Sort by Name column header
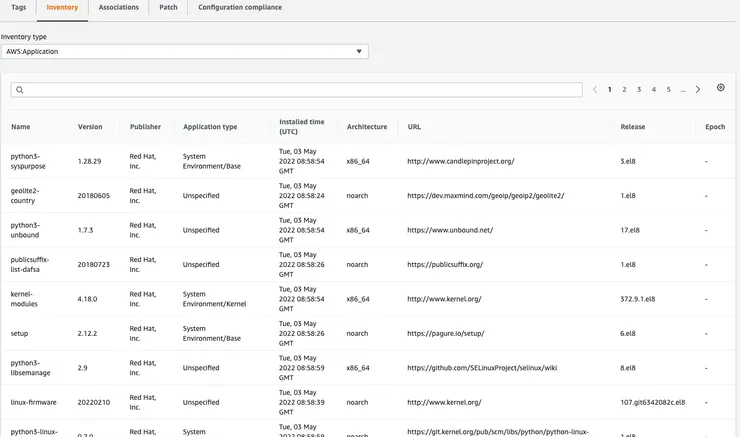Image resolution: width=740 pixels, height=437 pixels. (x=21, y=126)
